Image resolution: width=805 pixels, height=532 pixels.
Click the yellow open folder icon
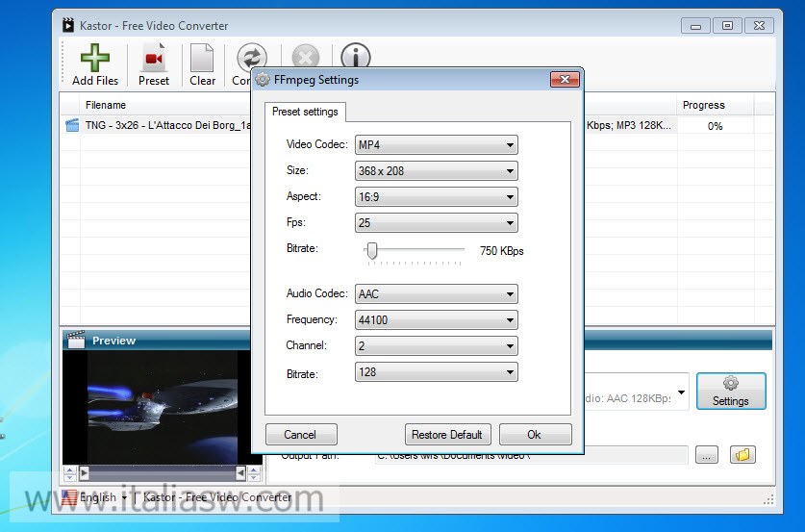pos(742,454)
